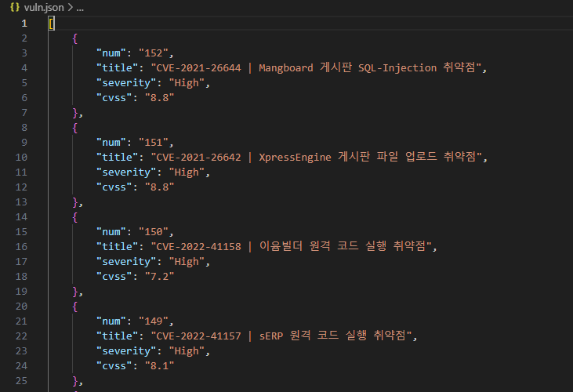Image resolution: width=573 pixels, height=392 pixels.
Task: Click the closing brace on line 7
Action: [x=75, y=113]
